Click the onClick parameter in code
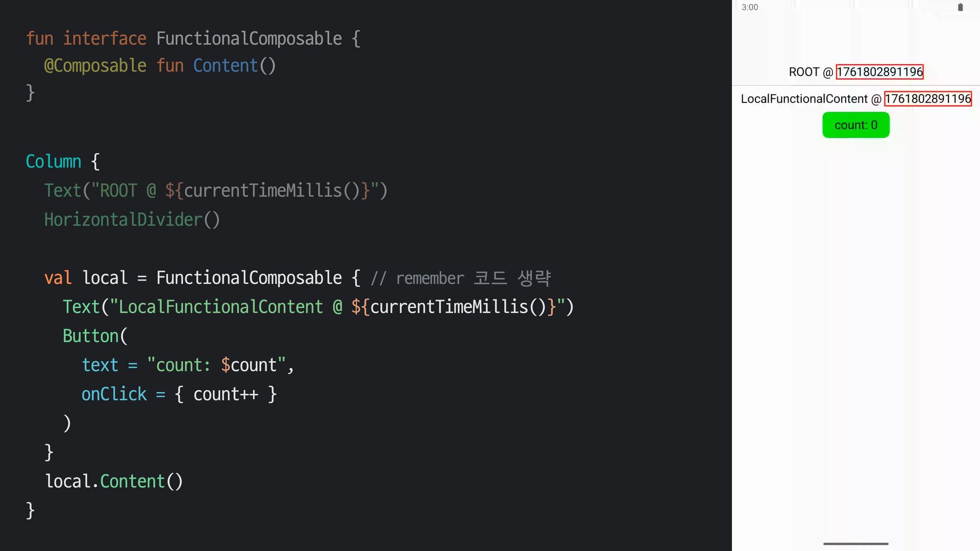The image size is (980, 551). [114, 394]
